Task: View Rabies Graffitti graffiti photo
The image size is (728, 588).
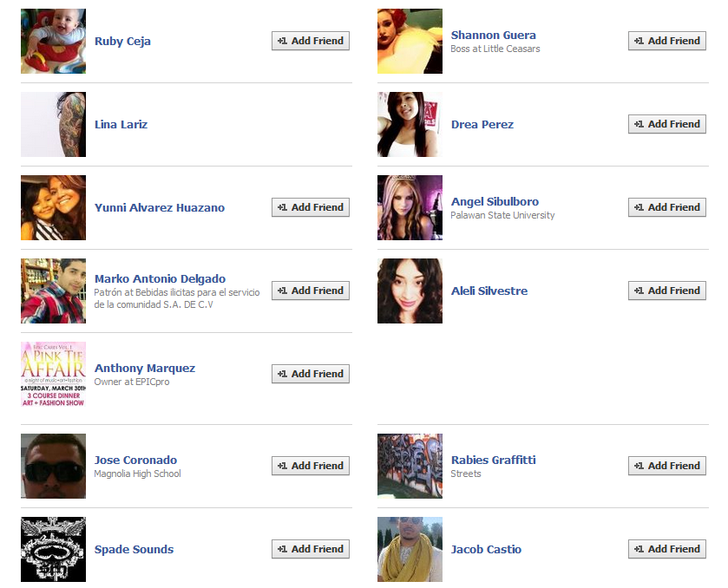Action: pos(410,466)
